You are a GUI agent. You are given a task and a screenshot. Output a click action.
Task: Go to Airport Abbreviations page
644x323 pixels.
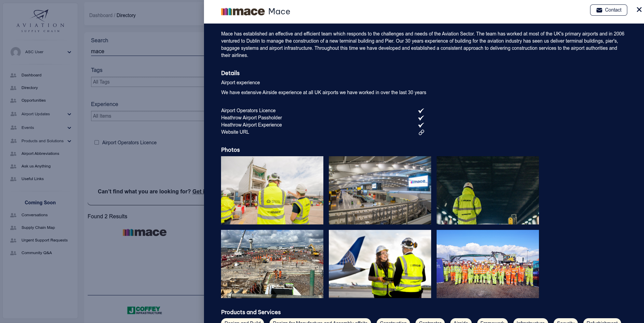tap(40, 154)
